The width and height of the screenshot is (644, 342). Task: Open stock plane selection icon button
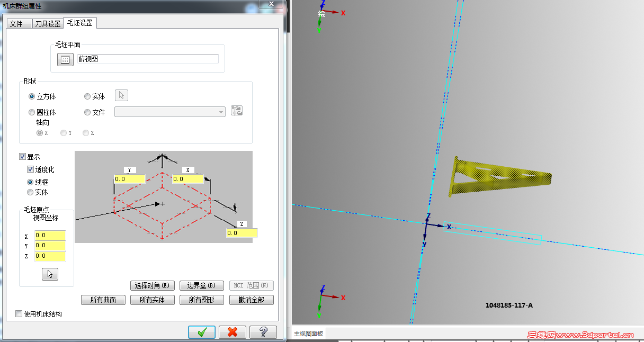[x=65, y=60]
